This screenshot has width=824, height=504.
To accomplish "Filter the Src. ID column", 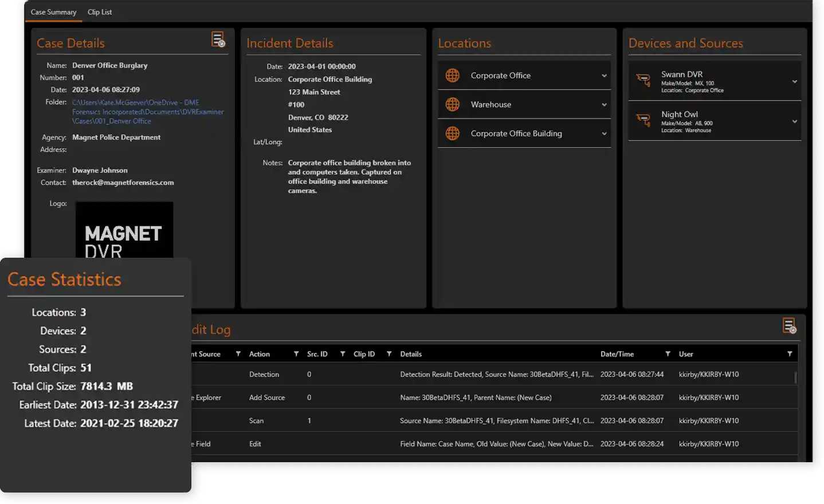I will tap(343, 354).
